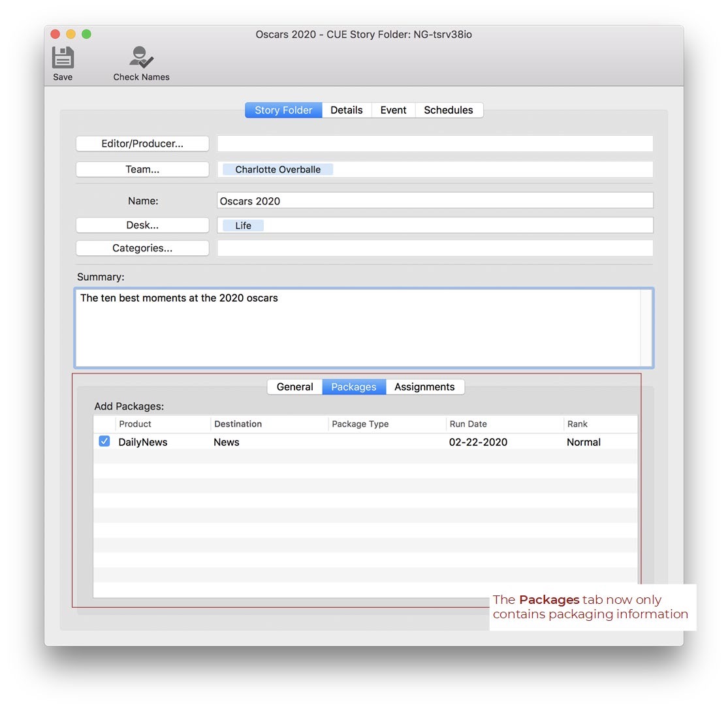Open the Team selection dialog
Image resolution: width=728 pixels, height=709 pixels.
coord(142,169)
